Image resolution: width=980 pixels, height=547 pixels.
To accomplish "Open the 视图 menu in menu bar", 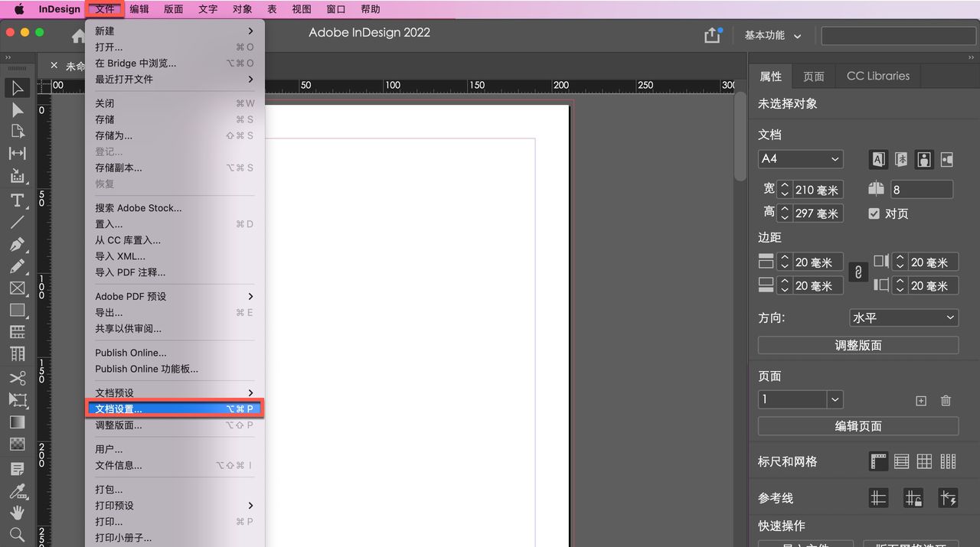I will coord(302,9).
